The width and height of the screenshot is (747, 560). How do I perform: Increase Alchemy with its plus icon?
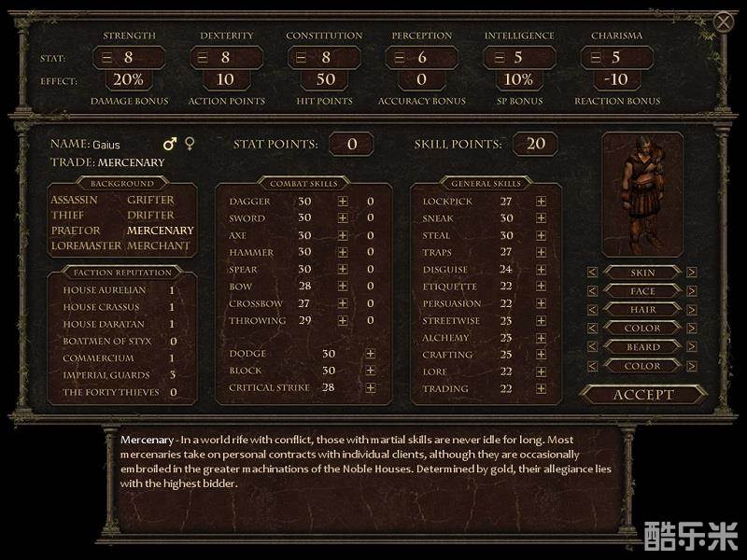point(541,337)
